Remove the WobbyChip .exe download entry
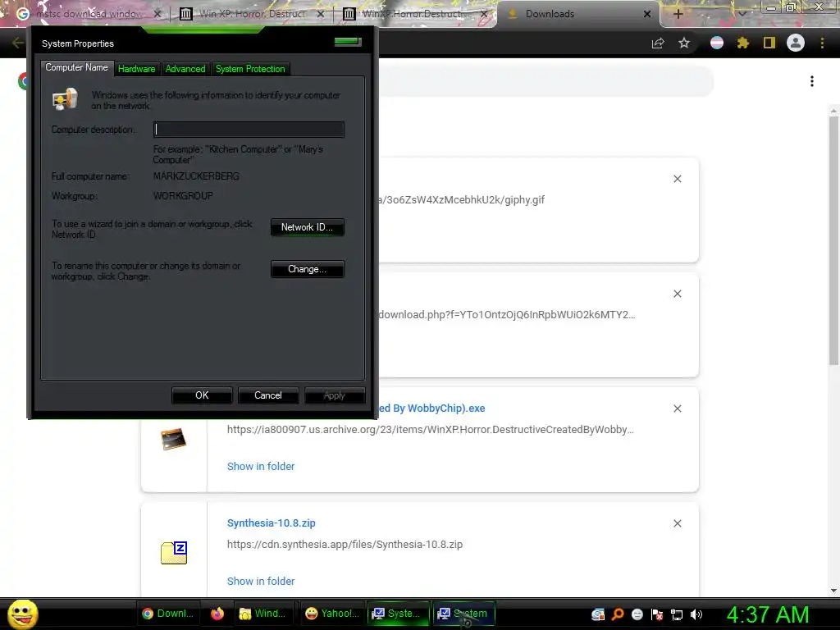Viewport: 840px width, 630px height. (x=677, y=409)
